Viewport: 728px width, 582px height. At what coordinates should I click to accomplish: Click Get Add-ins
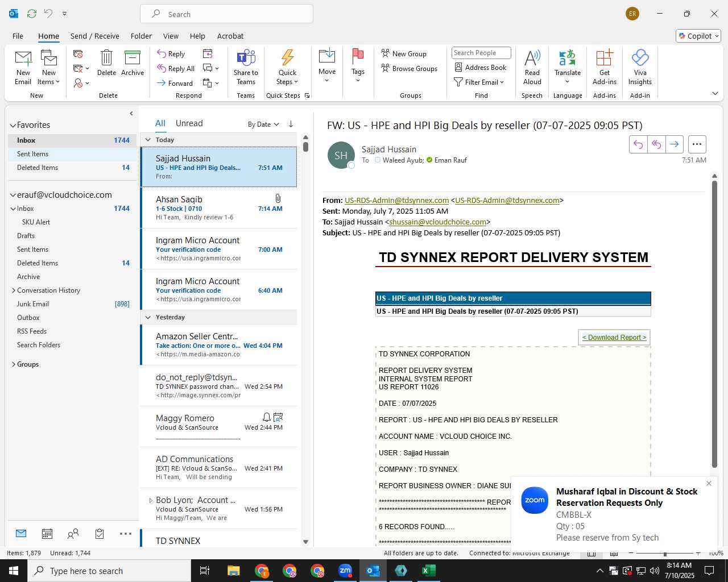(x=604, y=67)
